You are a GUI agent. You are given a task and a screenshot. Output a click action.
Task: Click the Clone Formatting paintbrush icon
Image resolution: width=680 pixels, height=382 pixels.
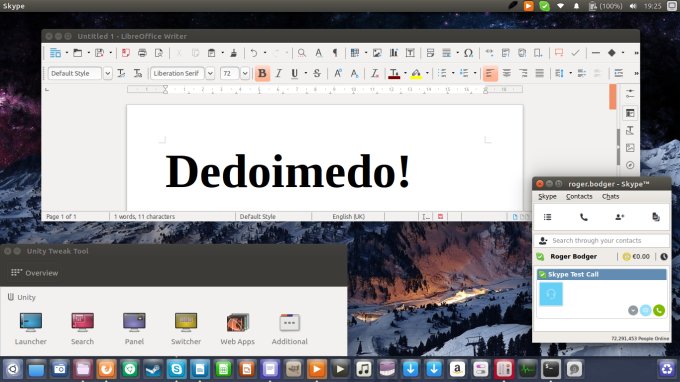click(x=234, y=53)
